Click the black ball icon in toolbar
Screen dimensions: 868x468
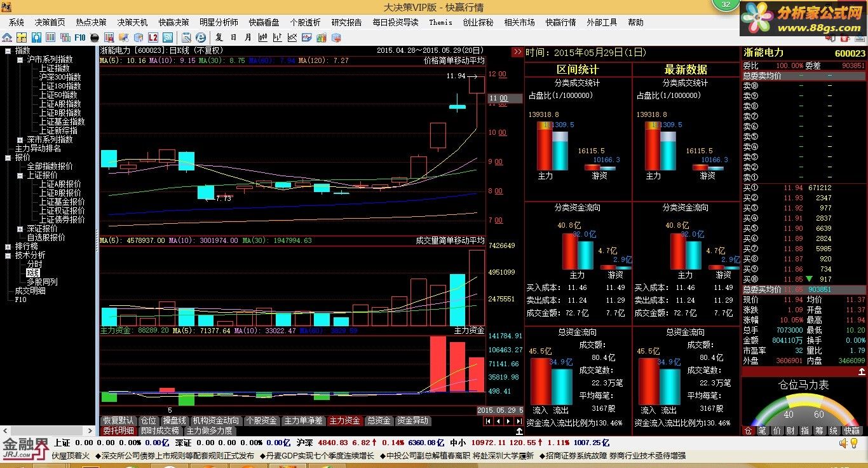coord(94,38)
